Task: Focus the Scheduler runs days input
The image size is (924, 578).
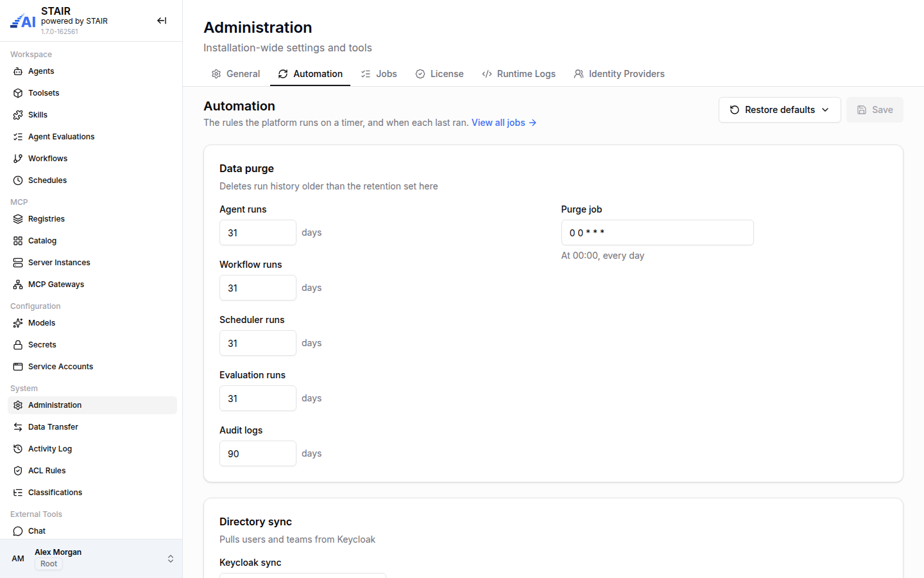Action: pos(258,343)
